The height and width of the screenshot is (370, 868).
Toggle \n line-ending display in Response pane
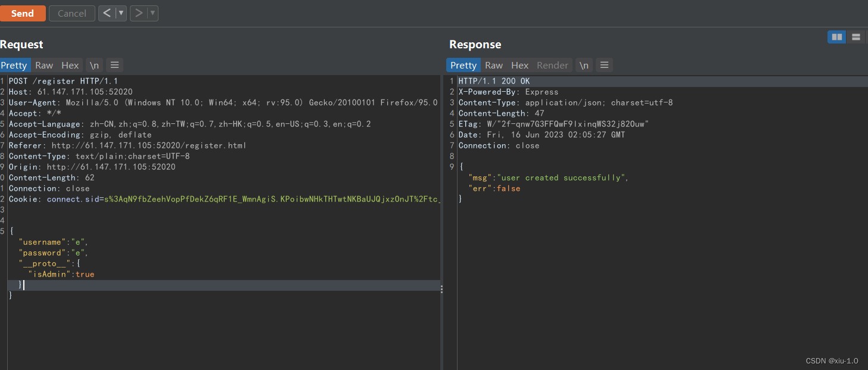pyautogui.click(x=583, y=65)
